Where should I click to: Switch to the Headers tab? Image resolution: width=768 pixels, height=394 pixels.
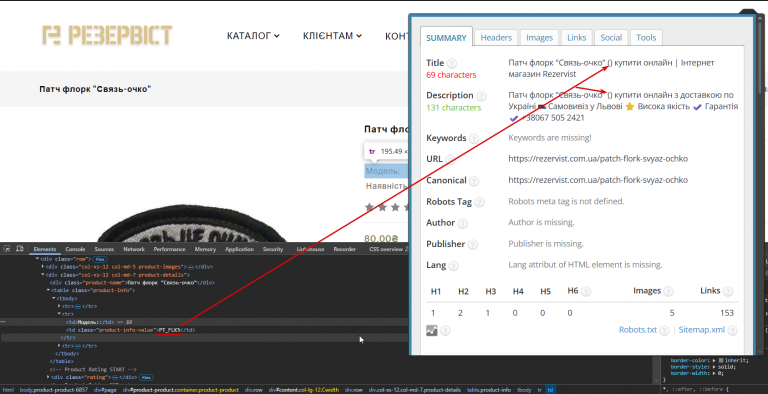click(496, 37)
